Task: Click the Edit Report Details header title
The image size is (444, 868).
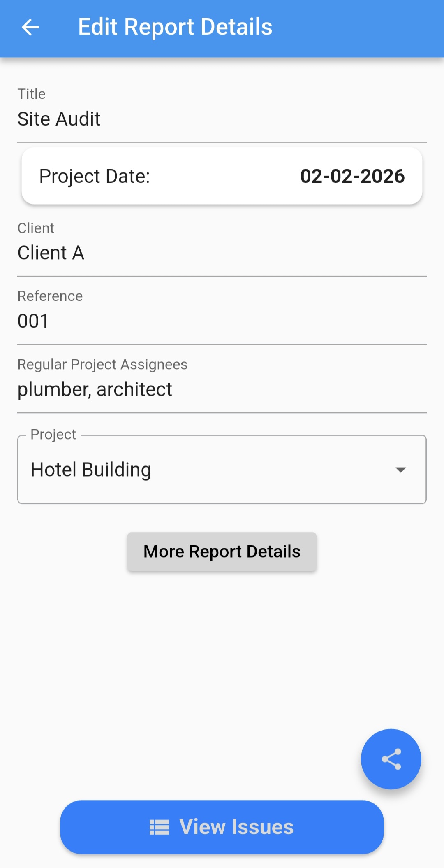Action: 175,27
